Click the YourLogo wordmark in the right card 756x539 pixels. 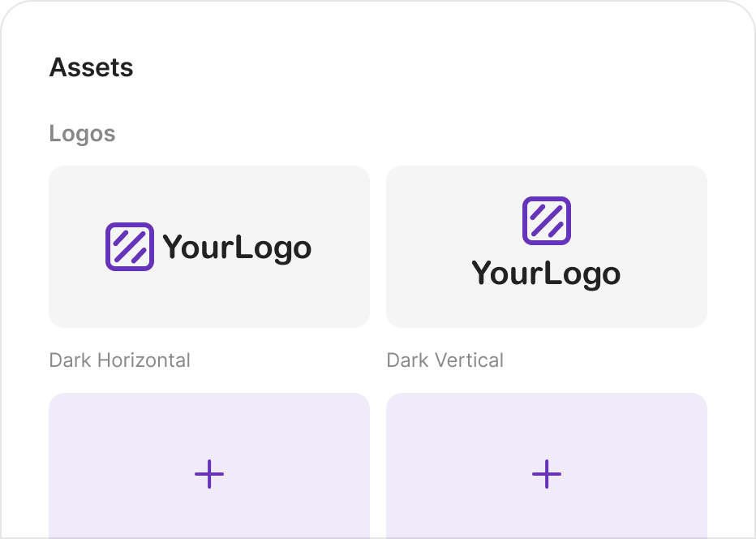pyautogui.click(x=546, y=274)
